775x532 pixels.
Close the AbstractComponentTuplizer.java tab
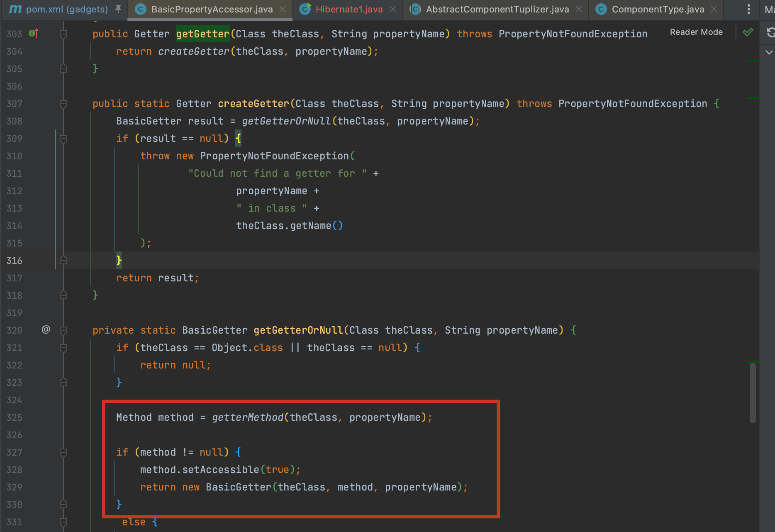click(x=579, y=9)
